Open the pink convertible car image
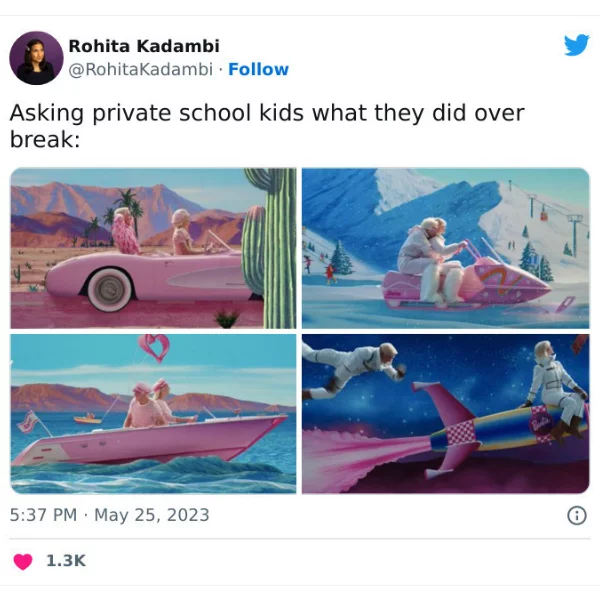Viewport: 600px width, 600px height. click(153, 248)
